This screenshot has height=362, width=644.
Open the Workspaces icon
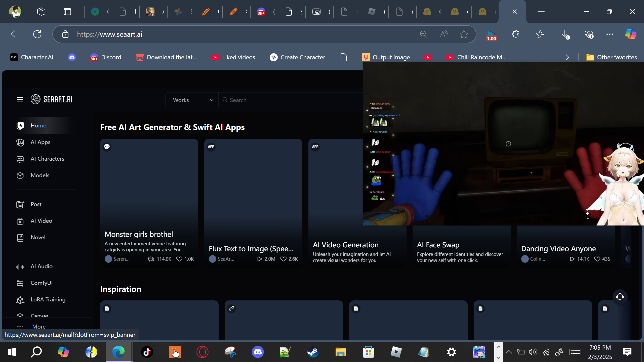41,12
